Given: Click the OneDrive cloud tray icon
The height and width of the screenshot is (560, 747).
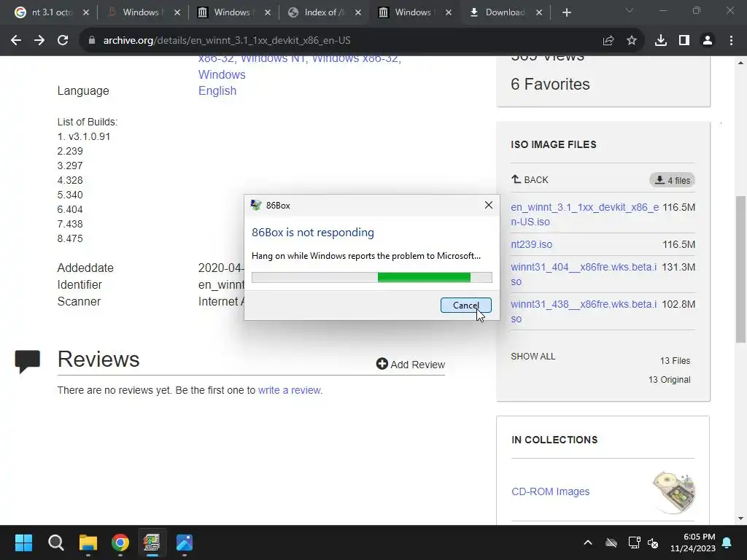Looking at the screenshot, I should (x=611, y=542).
